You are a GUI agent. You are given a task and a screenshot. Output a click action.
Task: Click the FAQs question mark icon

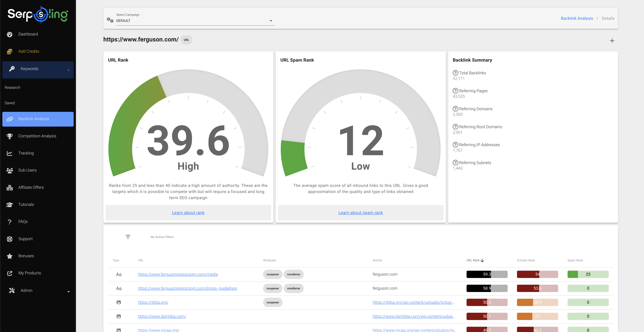click(x=10, y=222)
